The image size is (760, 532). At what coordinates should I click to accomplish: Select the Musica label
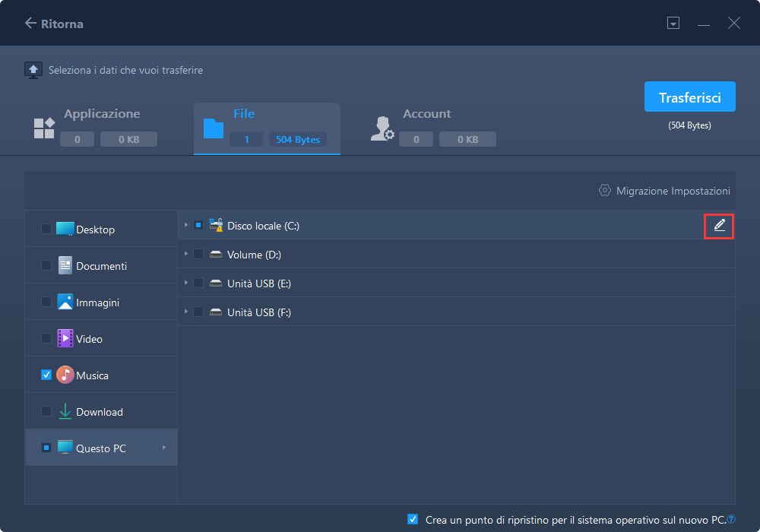tap(92, 375)
